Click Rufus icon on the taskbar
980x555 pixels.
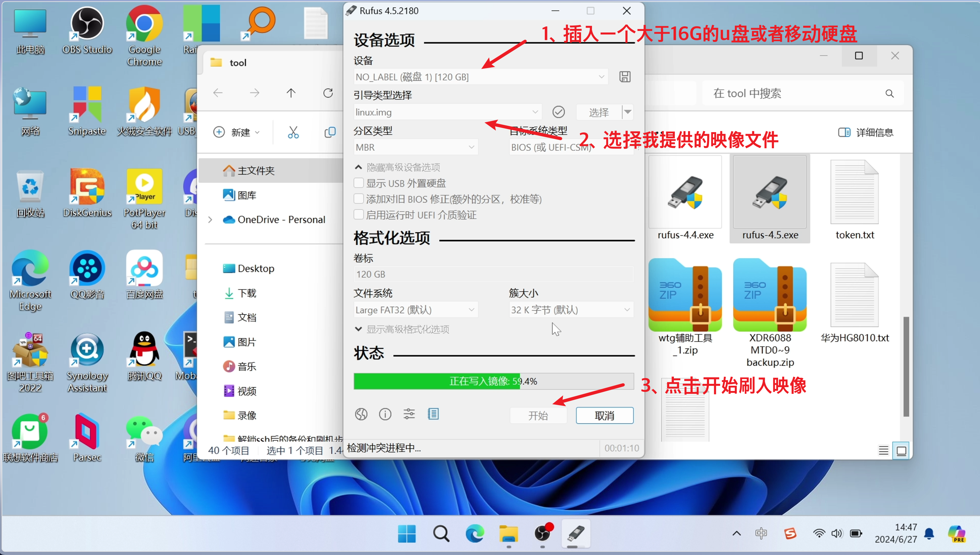575,534
